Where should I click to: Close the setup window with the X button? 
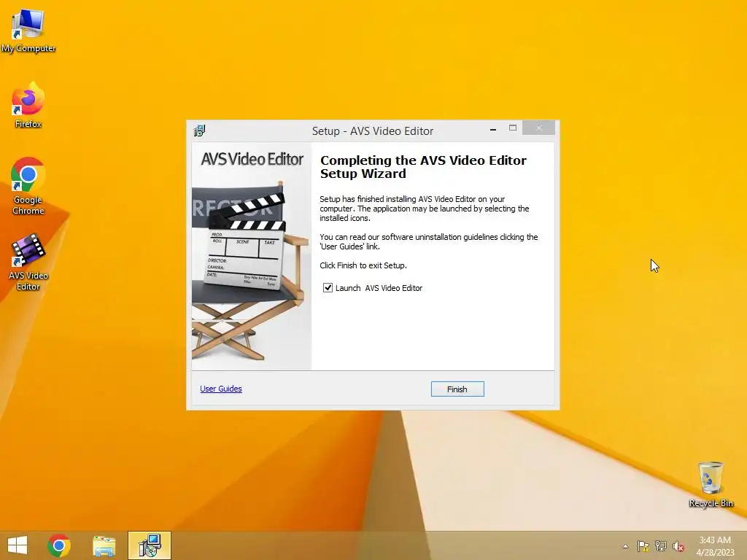[x=539, y=128]
